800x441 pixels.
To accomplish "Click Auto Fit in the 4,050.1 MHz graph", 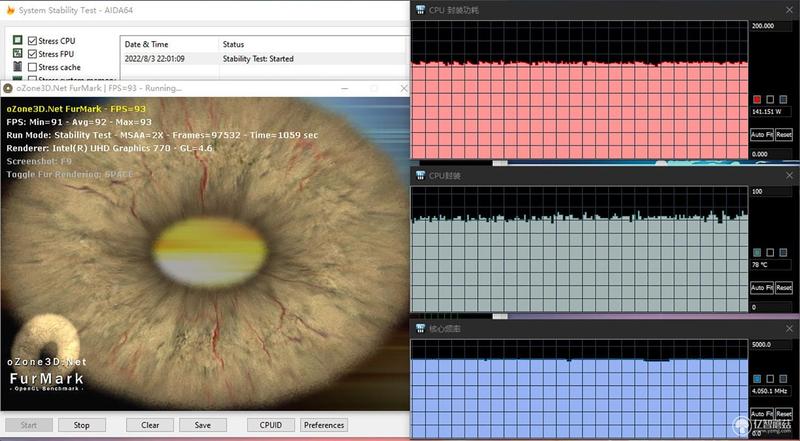I will (762, 413).
